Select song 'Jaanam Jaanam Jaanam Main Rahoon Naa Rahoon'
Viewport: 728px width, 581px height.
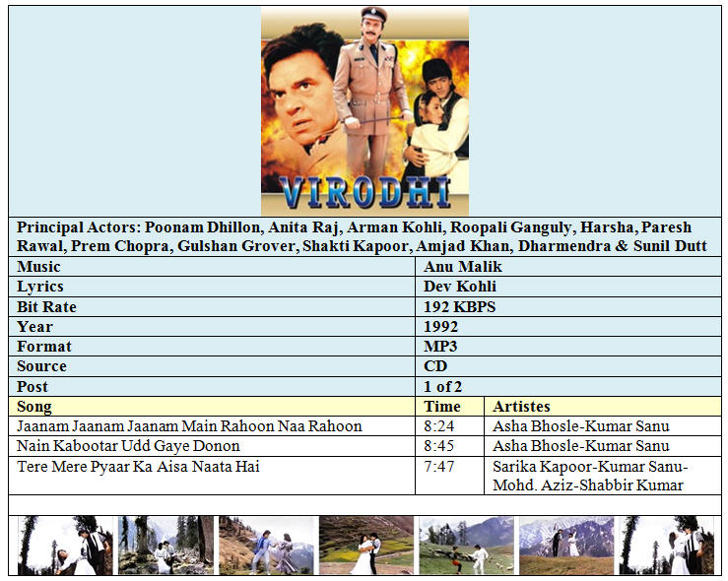coord(189,426)
